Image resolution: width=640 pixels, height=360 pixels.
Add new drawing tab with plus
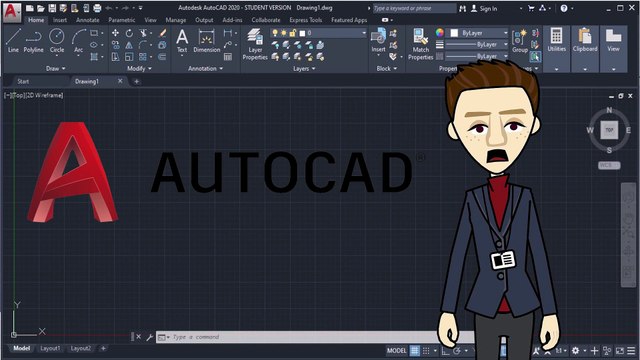coord(136,81)
